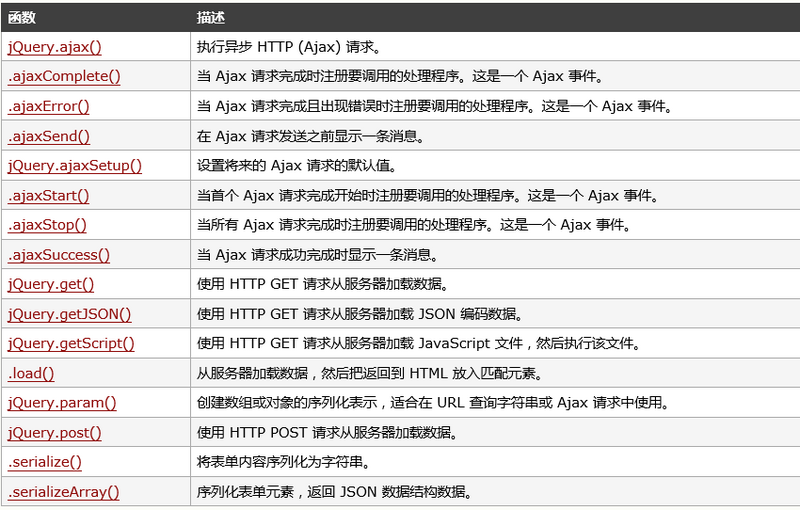800x510 pixels.
Task: Click description starting with '当所有 Ajax'
Action: (414, 225)
